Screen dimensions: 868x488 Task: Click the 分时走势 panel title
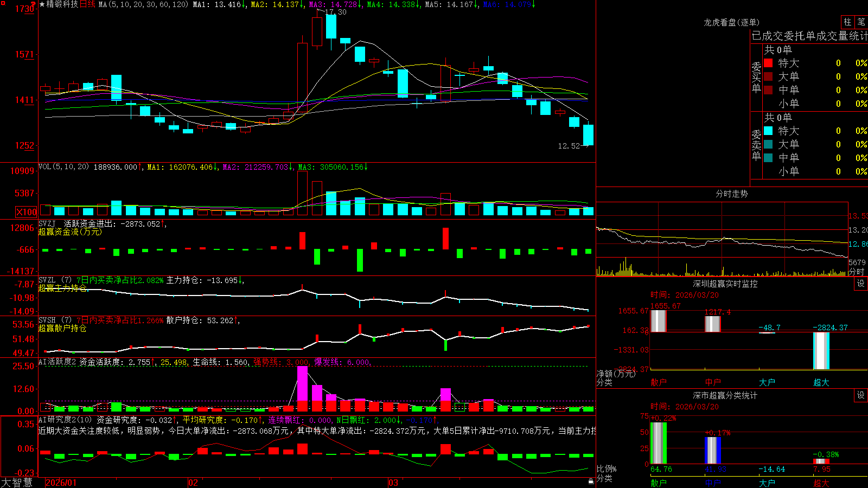coord(731,194)
